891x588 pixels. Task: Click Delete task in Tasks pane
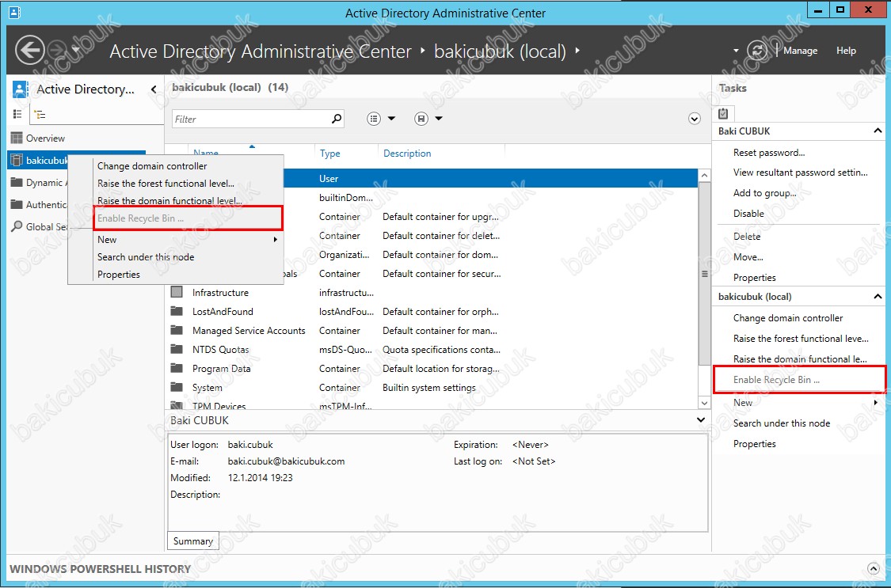tap(747, 236)
